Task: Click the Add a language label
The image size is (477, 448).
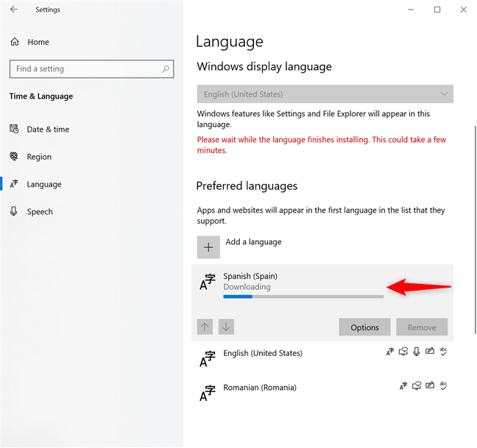Action: (x=253, y=242)
